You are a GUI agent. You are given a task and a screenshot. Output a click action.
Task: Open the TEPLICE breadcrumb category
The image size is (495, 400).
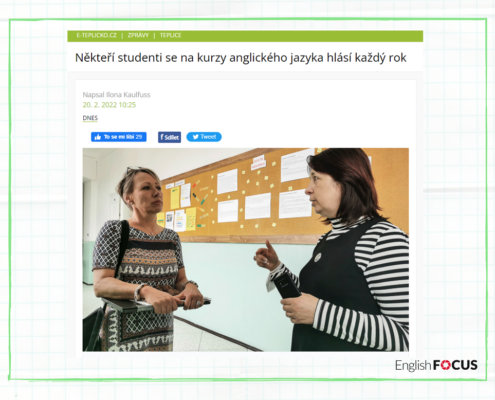click(x=170, y=35)
